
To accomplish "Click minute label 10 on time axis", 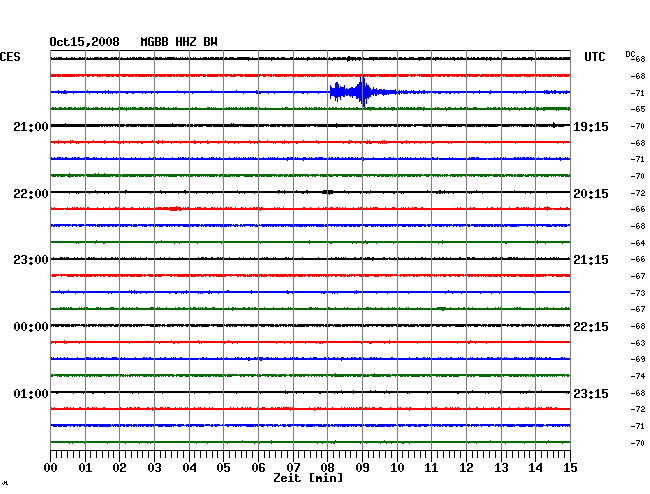I will [x=397, y=467].
